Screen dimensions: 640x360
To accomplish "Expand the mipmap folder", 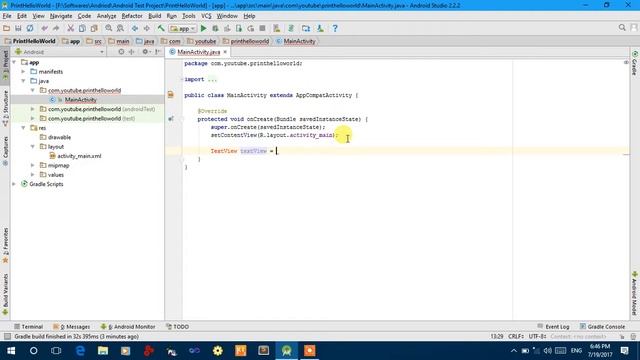I will 33,165.
